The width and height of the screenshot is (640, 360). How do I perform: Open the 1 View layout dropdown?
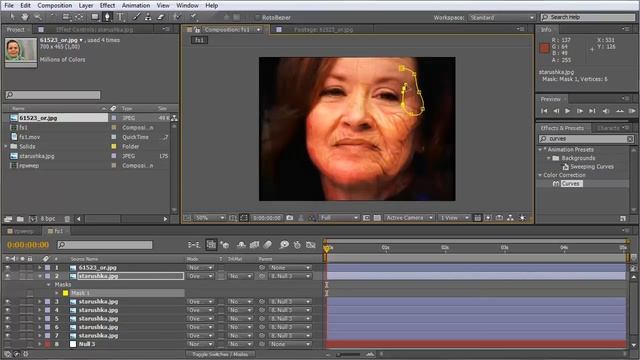pyautogui.click(x=454, y=218)
